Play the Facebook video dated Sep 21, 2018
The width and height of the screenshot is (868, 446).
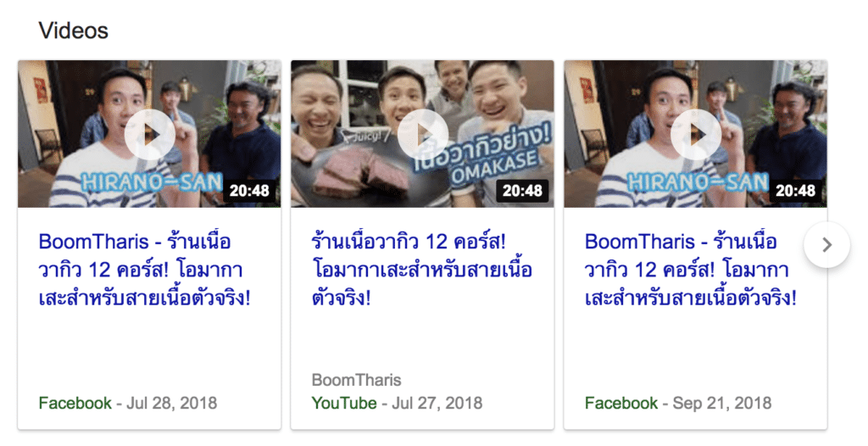[696, 135]
